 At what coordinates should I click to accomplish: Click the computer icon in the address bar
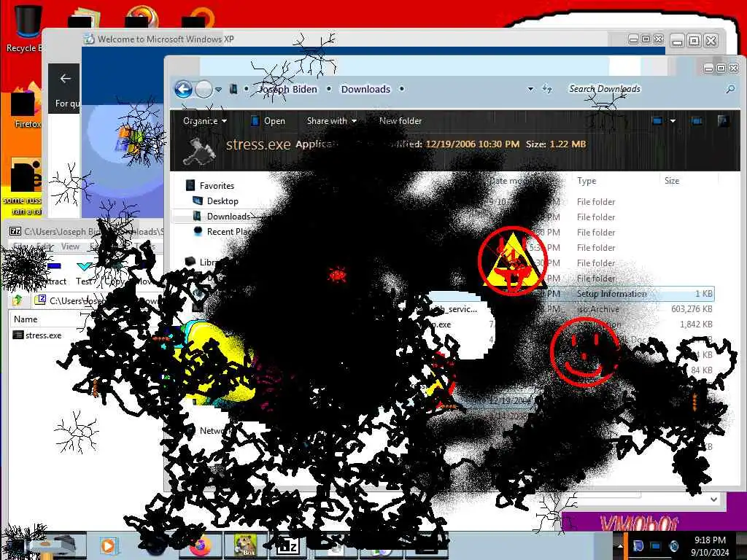233,89
